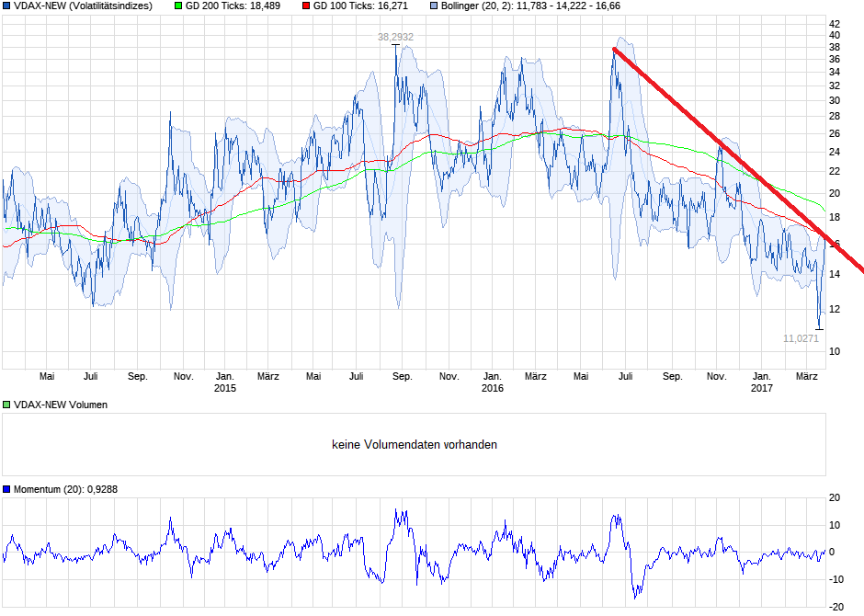Select the 'GD 200 Ticks: 18,489' legend label
The height and width of the screenshot is (616, 864).
pos(233,6)
